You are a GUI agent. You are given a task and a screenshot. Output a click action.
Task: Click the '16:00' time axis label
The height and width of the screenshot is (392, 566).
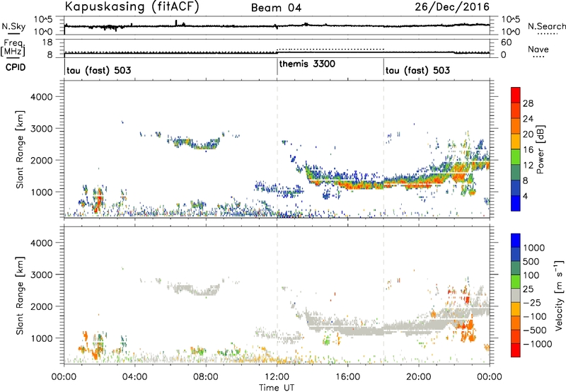click(348, 377)
